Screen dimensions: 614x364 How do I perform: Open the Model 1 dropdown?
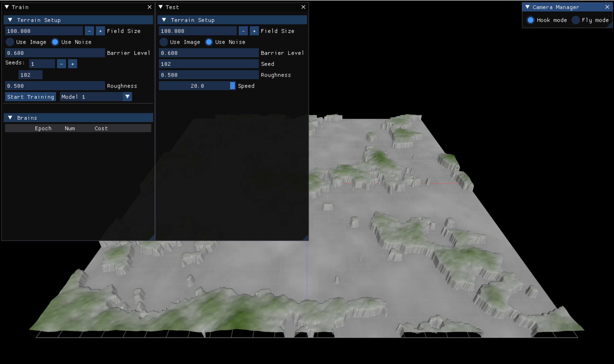[127, 97]
